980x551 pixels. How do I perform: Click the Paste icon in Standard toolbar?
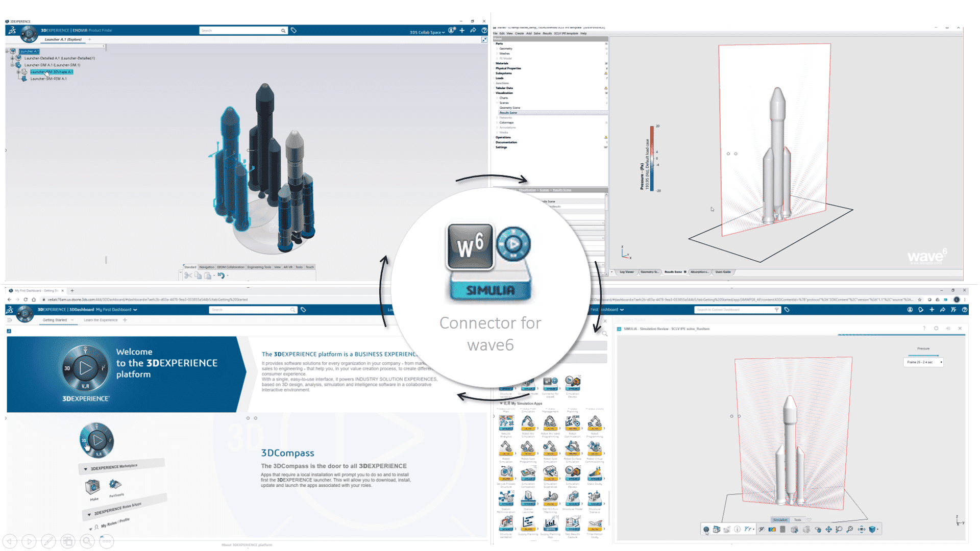point(208,275)
